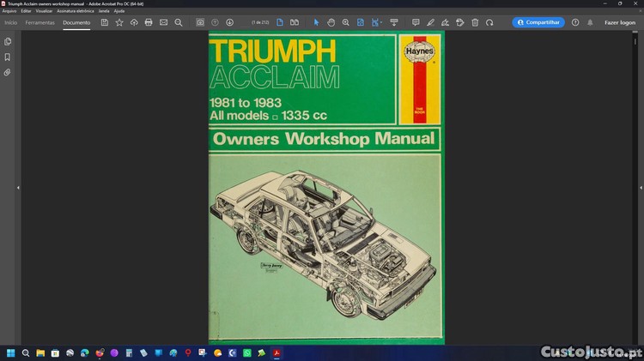The image size is (644, 361).
Task: Upload the file to the cloud
Action: pyautogui.click(x=134, y=22)
